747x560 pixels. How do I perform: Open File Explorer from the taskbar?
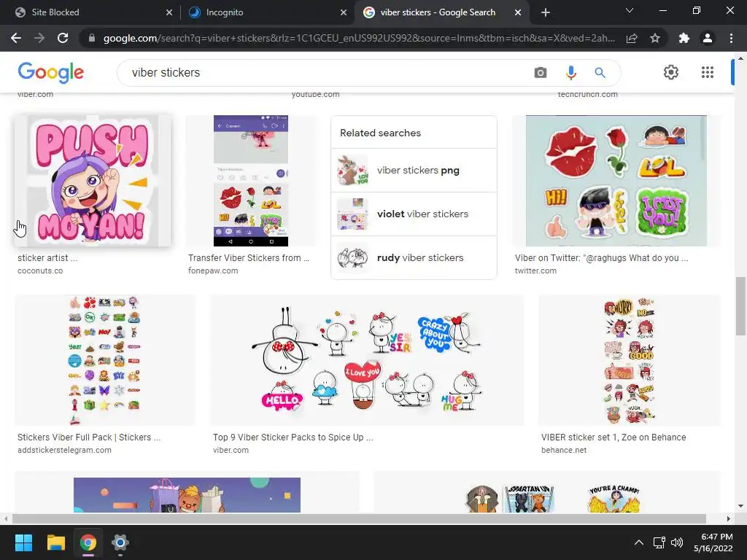point(55,542)
